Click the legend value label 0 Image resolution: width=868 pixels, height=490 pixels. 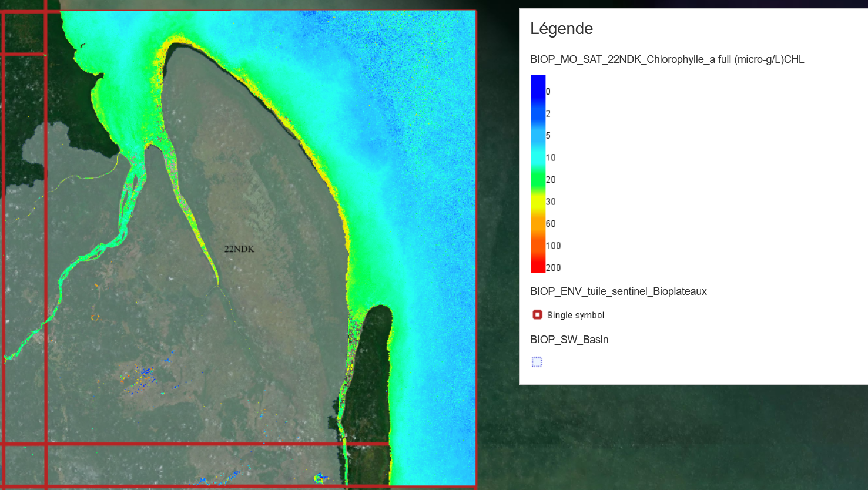pyautogui.click(x=548, y=92)
